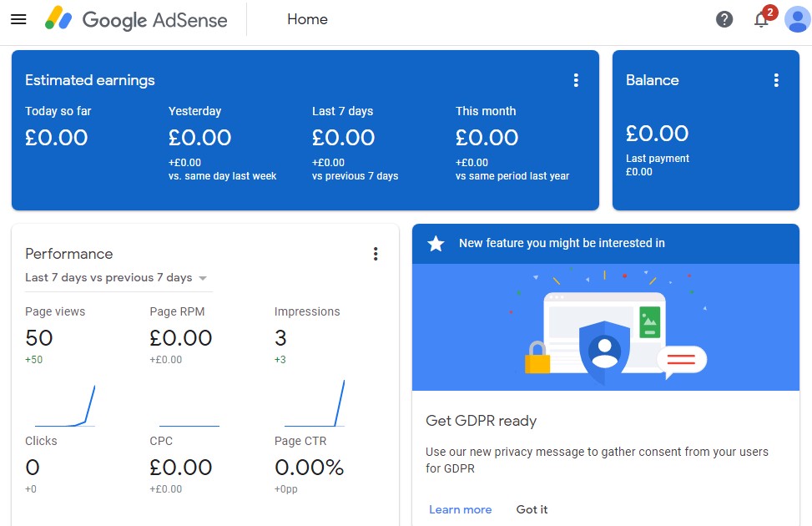The width and height of the screenshot is (812, 526).
Task: Click the Balance amount figure
Action: pyautogui.click(x=657, y=134)
